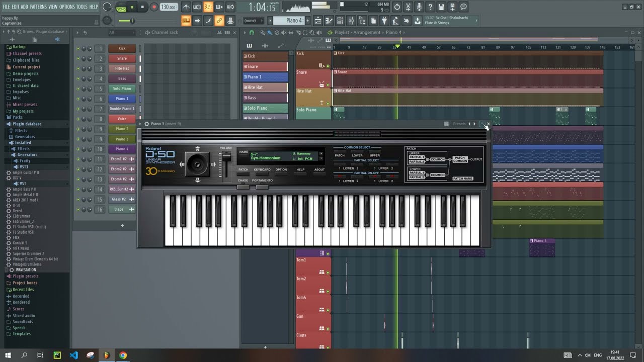
Task: Toggle the link icon in the toolbar
Action: pos(219,21)
